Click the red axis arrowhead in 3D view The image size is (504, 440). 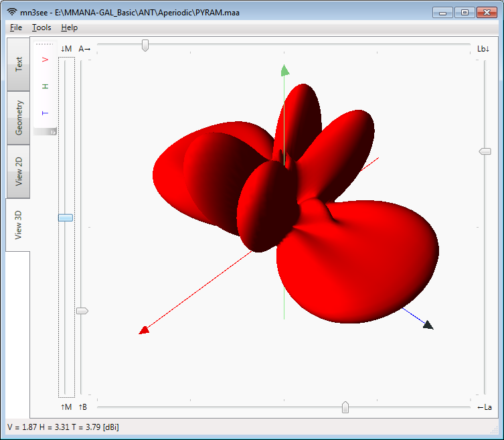[x=144, y=330]
